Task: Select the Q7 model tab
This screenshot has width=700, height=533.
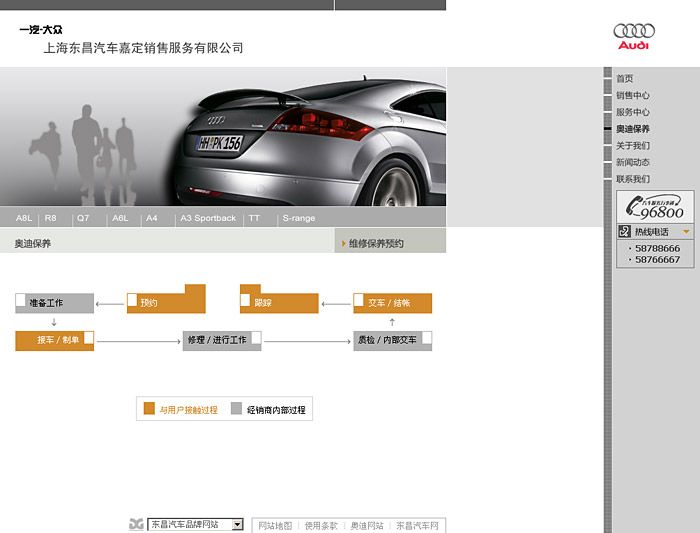Action: click(83, 218)
